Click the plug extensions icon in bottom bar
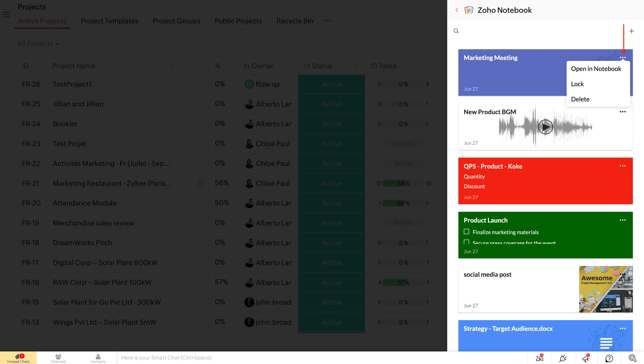The width and height of the screenshot is (644, 364). tap(563, 358)
